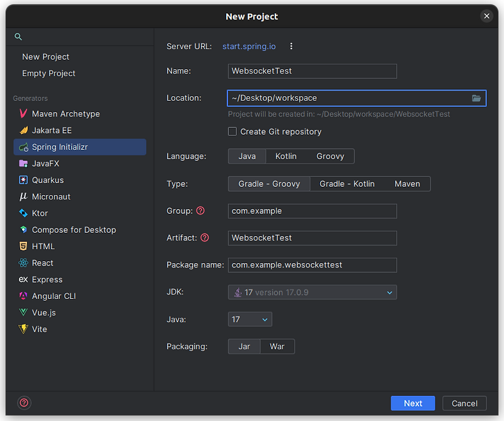Click the help icon in bottom corner
This screenshot has height=421, width=504.
(24, 403)
